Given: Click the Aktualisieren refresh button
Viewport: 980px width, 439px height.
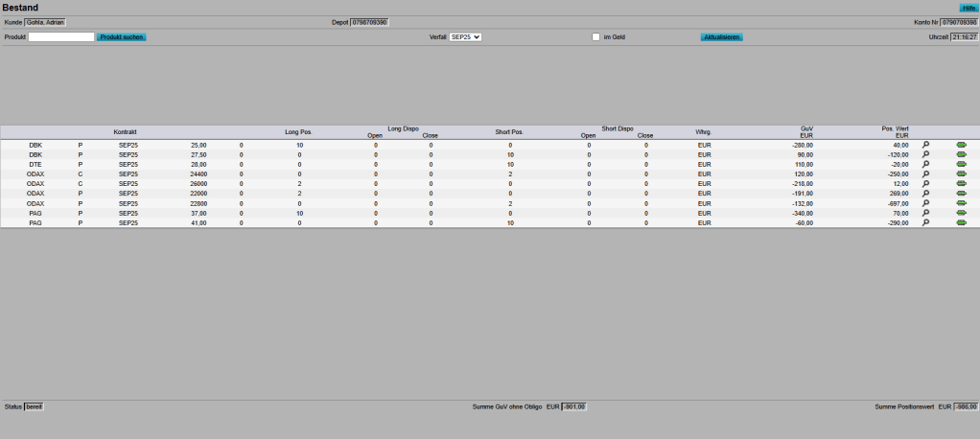Looking at the screenshot, I should [721, 37].
